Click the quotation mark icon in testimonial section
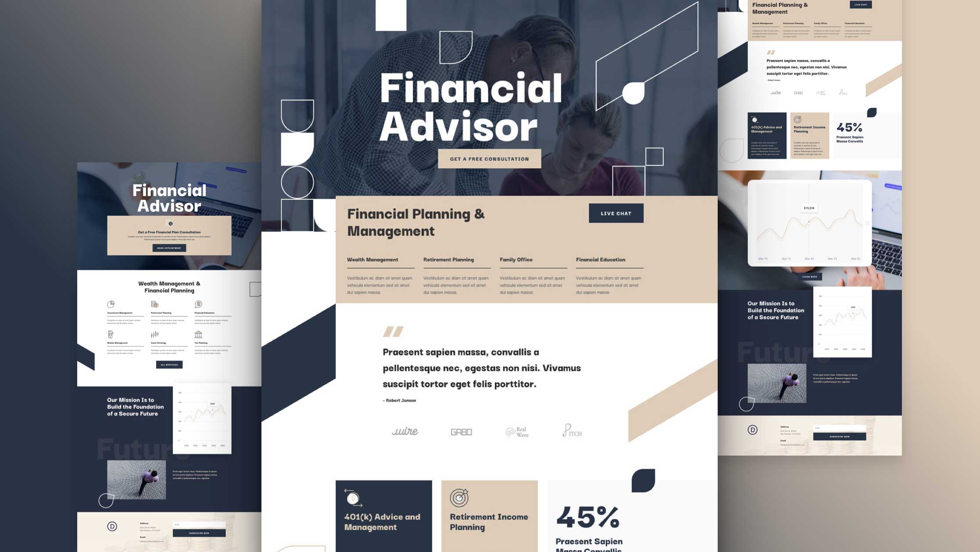Image resolution: width=980 pixels, height=552 pixels. point(393,330)
